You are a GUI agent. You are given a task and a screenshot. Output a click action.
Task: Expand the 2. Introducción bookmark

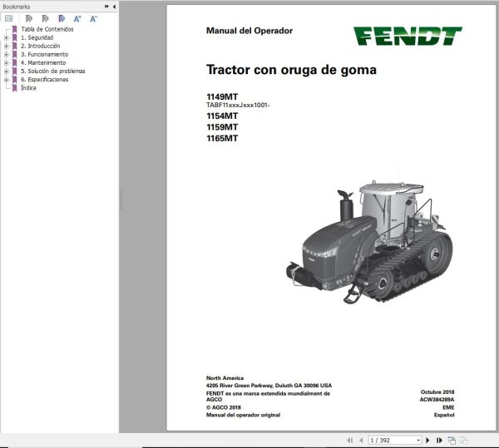[6, 46]
